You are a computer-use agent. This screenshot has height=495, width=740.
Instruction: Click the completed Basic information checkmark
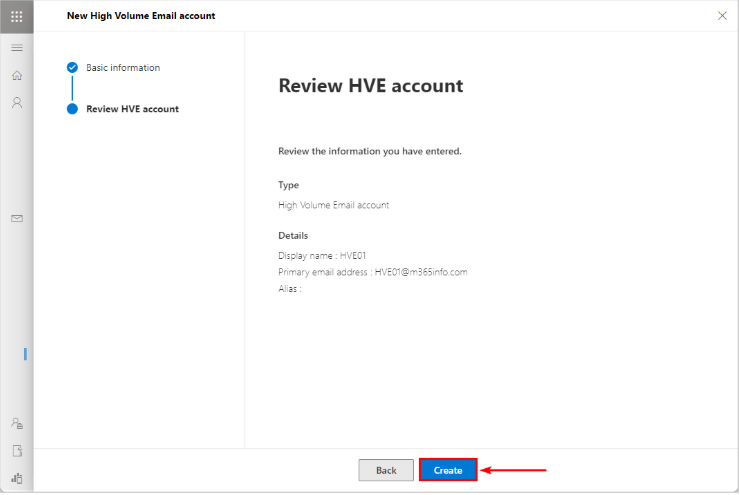coord(72,68)
